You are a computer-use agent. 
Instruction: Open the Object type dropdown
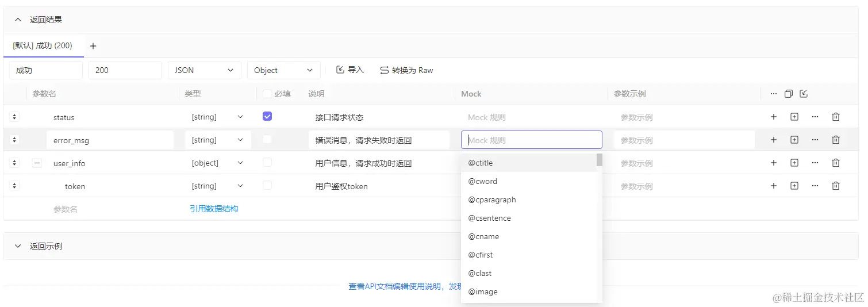tap(284, 70)
